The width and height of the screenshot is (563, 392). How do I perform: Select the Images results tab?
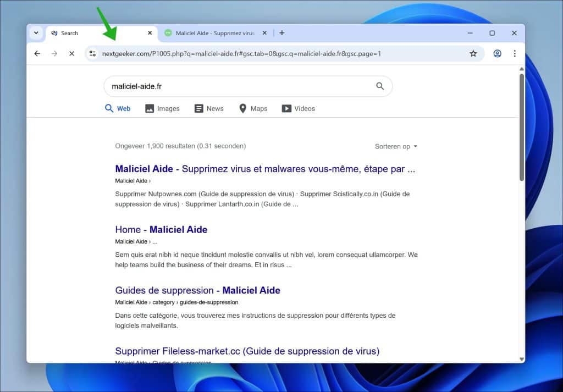pos(162,108)
